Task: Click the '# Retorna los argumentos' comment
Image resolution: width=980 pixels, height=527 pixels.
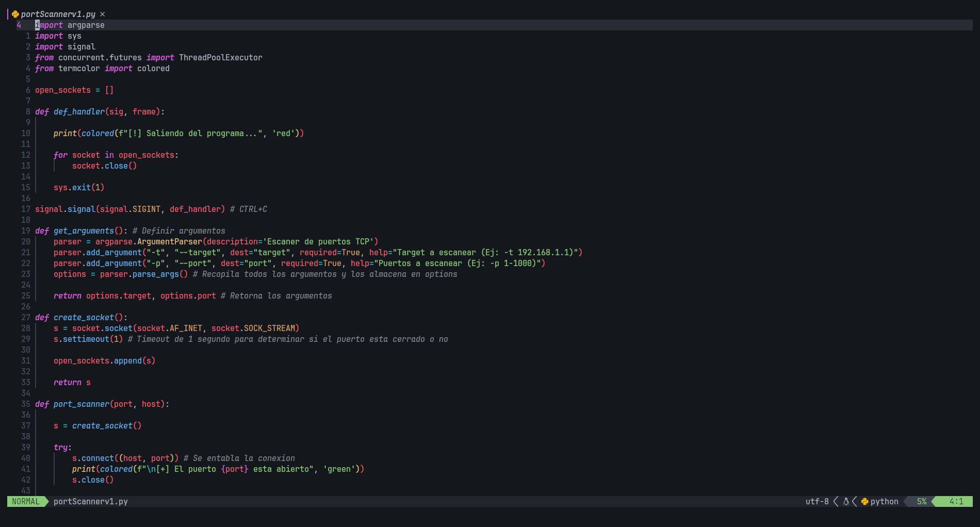Action: coord(276,295)
